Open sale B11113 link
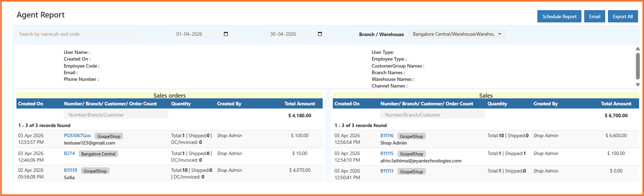 pyautogui.click(x=387, y=171)
